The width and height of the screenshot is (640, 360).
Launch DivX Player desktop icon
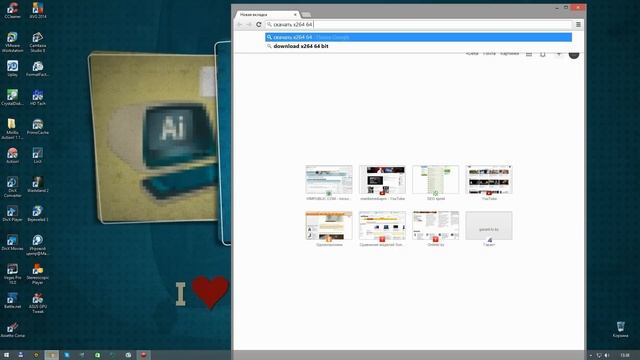click(x=12, y=213)
